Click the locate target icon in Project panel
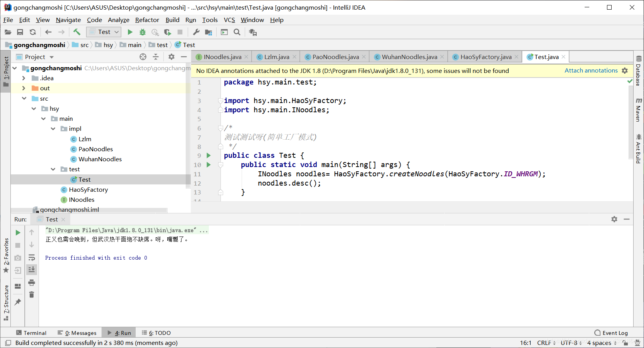Image resolution: width=644 pixels, height=348 pixels. 143,57
